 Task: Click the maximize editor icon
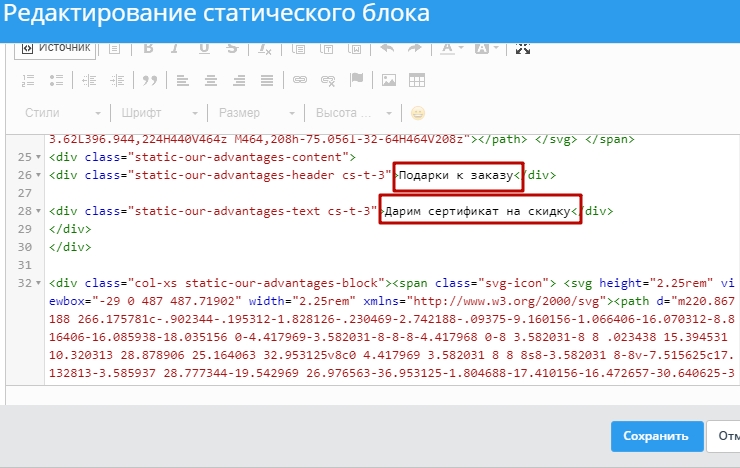(x=522, y=48)
